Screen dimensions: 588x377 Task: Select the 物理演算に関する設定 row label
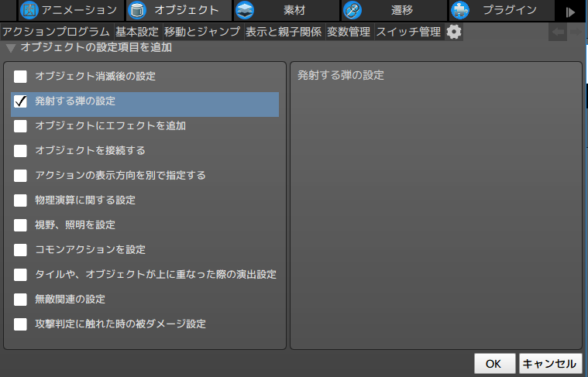point(85,200)
